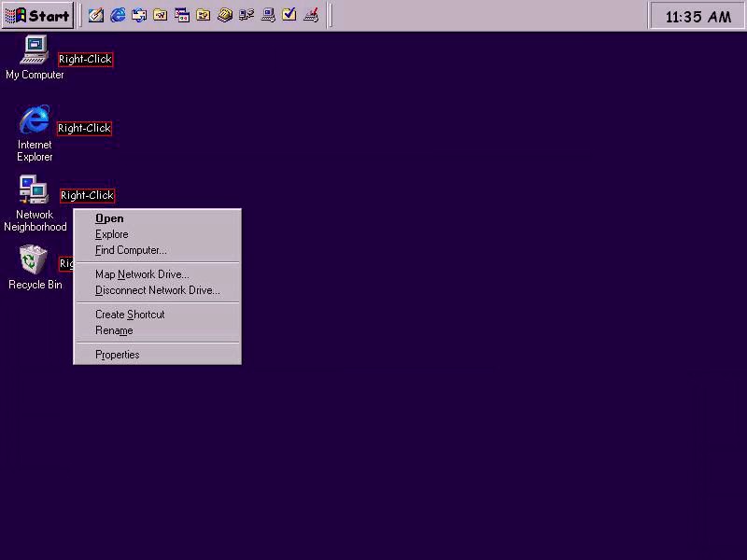Open the Start menu
Image resolution: width=747 pixels, height=560 pixels.
(x=37, y=16)
